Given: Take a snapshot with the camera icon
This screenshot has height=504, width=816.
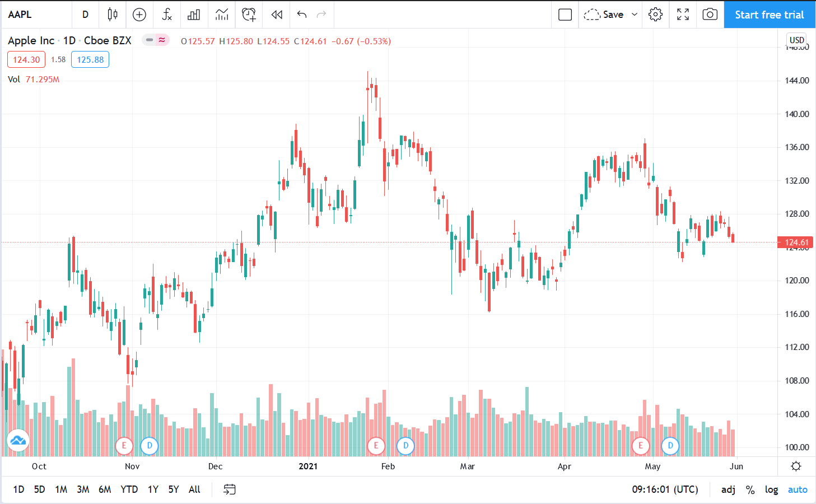Looking at the screenshot, I should [x=710, y=15].
